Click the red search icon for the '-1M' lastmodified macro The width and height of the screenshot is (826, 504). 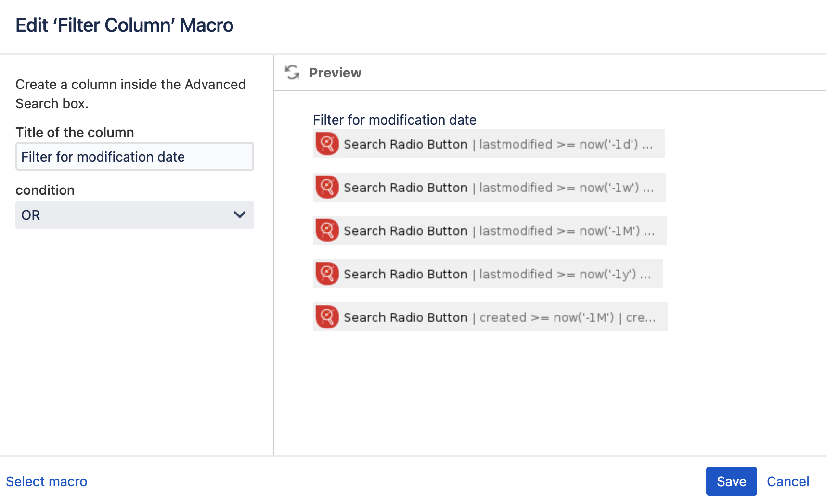327,230
